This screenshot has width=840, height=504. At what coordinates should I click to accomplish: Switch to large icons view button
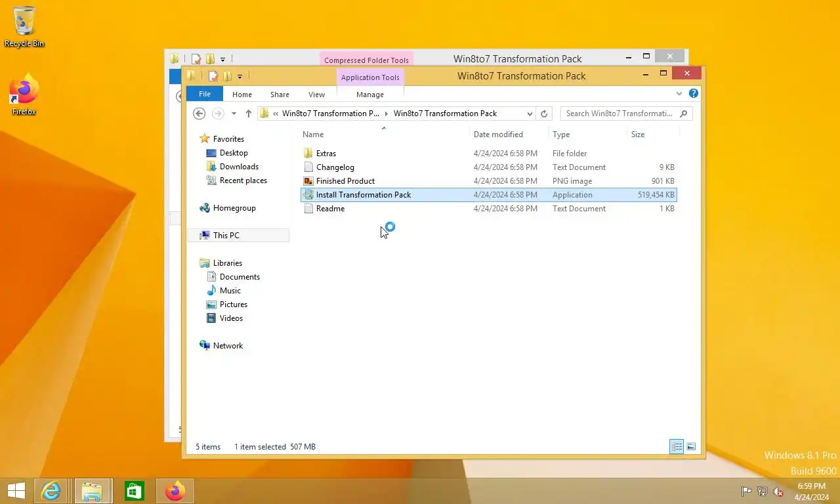pos(691,446)
